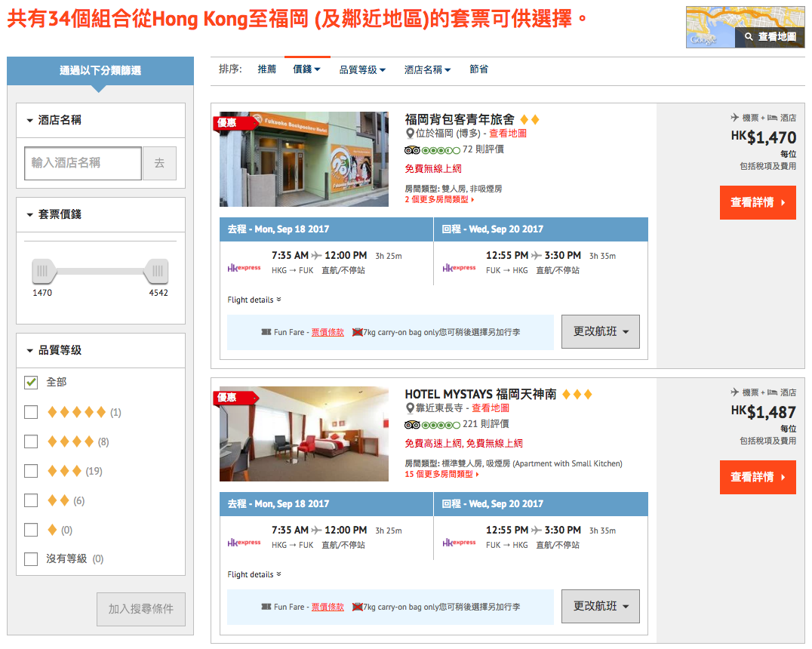Tick the five-diamond rating checkbox
Screen dimensions: 812x649
(x=31, y=412)
